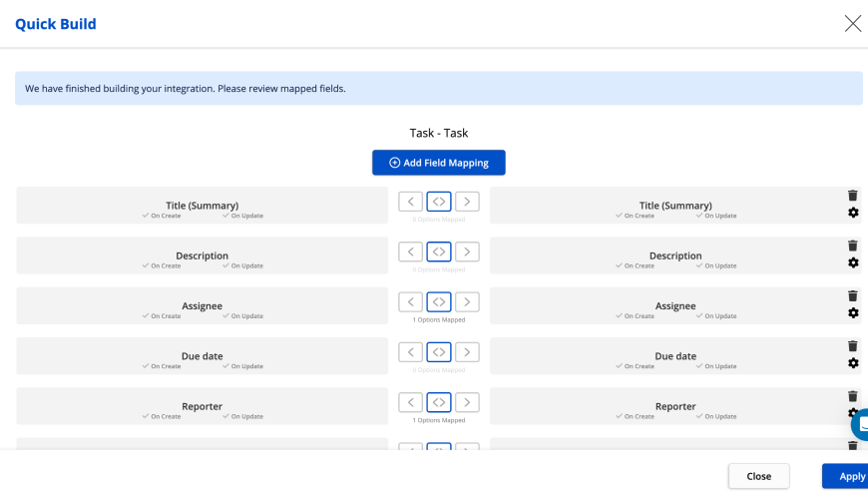Set Title (Summary) sync direction to left
The height and width of the screenshot is (494, 868).
coord(410,202)
